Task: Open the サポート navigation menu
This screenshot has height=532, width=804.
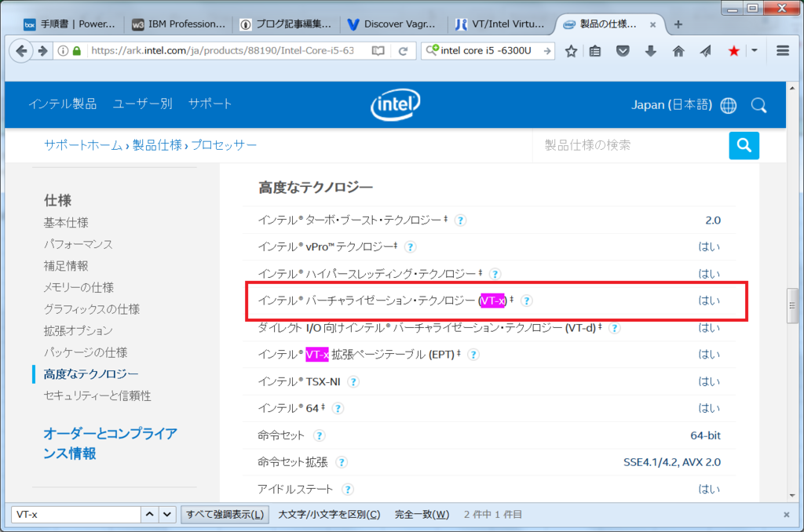Action: pyautogui.click(x=210, y=103)
